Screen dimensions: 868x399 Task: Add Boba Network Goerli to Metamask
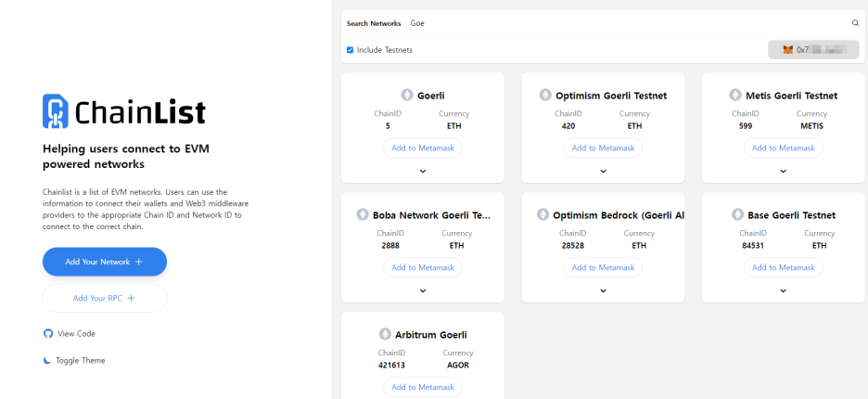423,267
